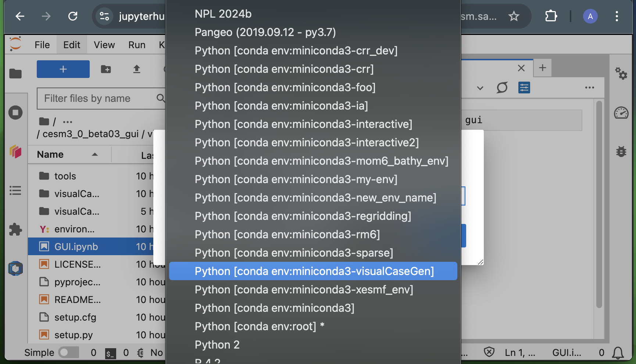This screenshot has width=636, height=364.
Task: Open the Chrome three-dot menu
Action: click(617, 16)
